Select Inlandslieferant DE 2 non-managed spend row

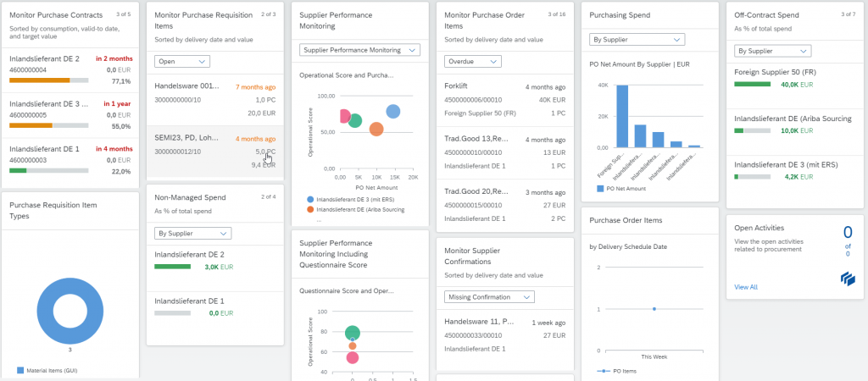point(214,268)
